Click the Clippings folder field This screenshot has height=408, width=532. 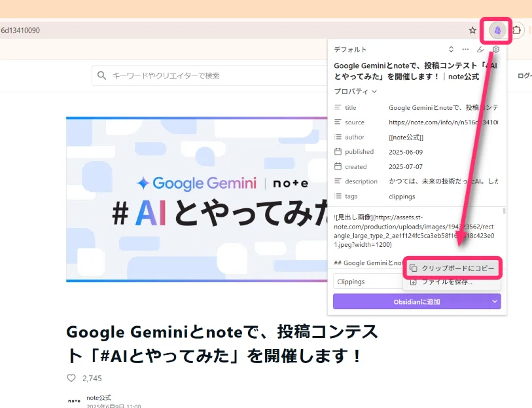pos(368,282)
